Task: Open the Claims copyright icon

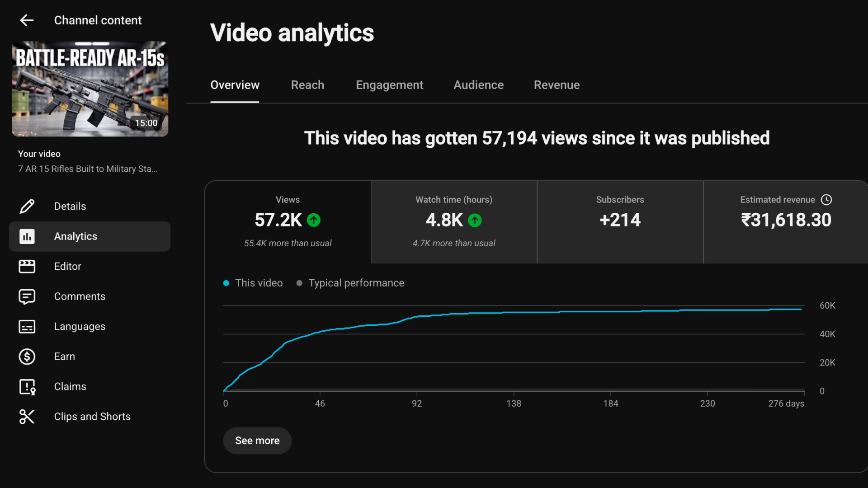Action: (x=27, y=387)
